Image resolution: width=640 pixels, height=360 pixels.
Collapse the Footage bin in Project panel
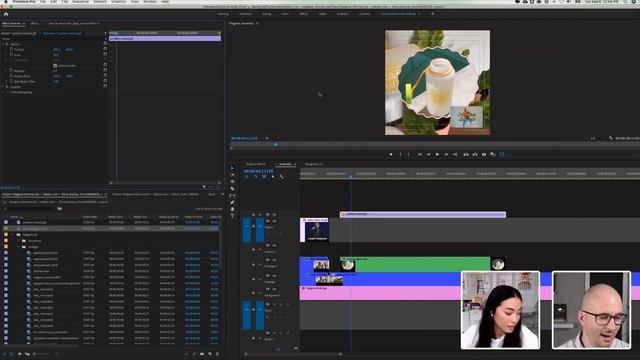[18, 247]
